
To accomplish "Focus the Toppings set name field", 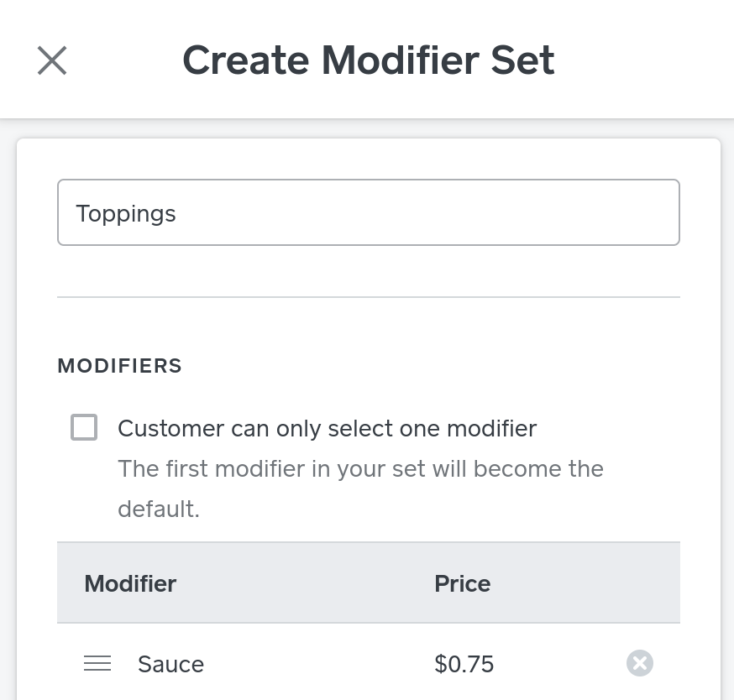I will [x=368, y=212].
